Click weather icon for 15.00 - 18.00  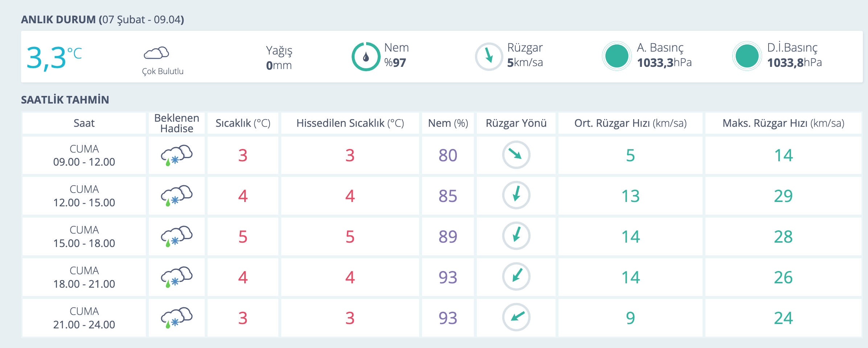176,236
